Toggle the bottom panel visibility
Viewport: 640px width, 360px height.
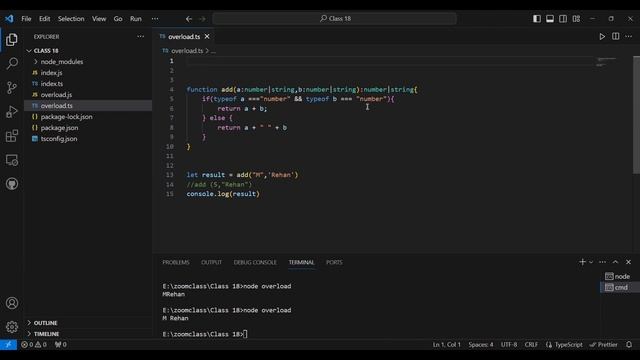[x=550, y=18]
